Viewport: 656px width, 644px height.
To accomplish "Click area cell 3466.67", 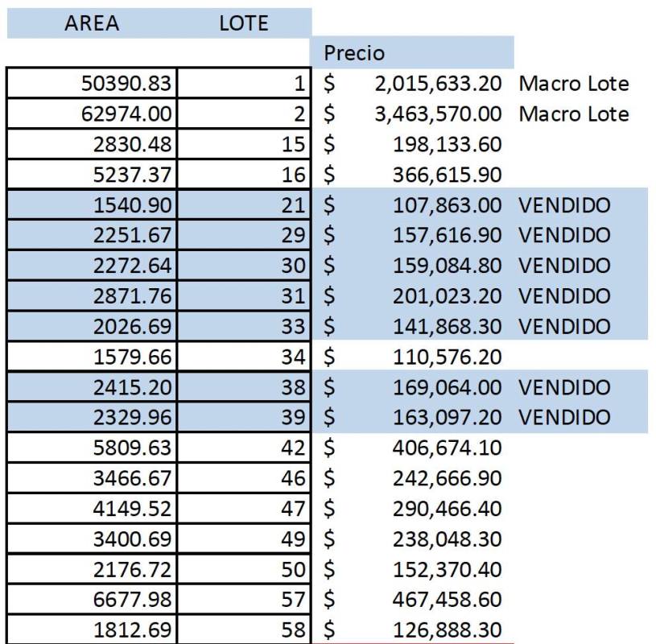I will pyautogui.click(x=92, y=479).
